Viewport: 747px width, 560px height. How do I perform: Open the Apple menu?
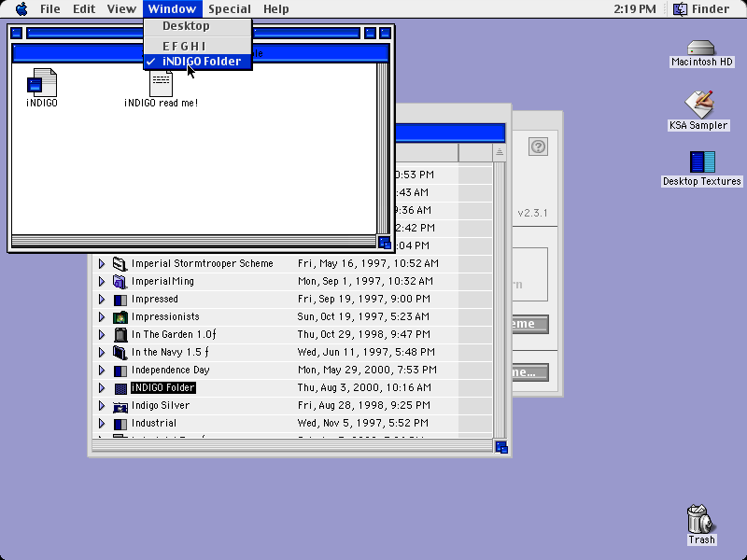tap(21, 9)
